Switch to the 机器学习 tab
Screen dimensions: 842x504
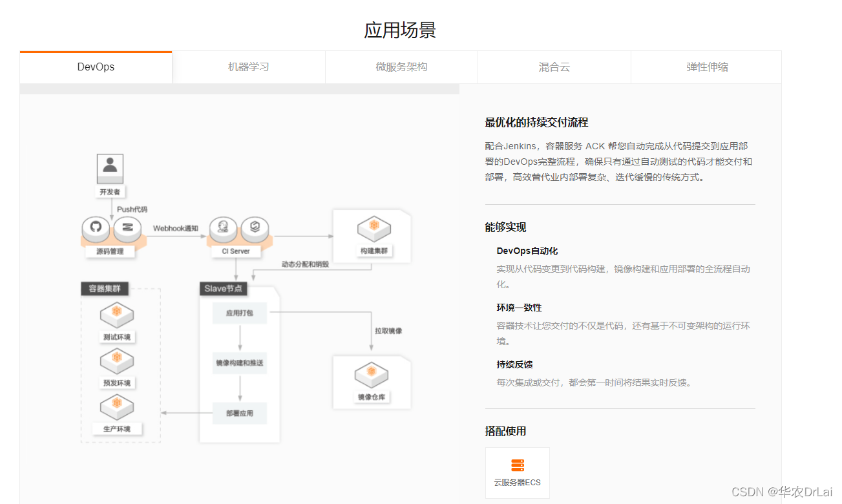[x=249, y=67]
